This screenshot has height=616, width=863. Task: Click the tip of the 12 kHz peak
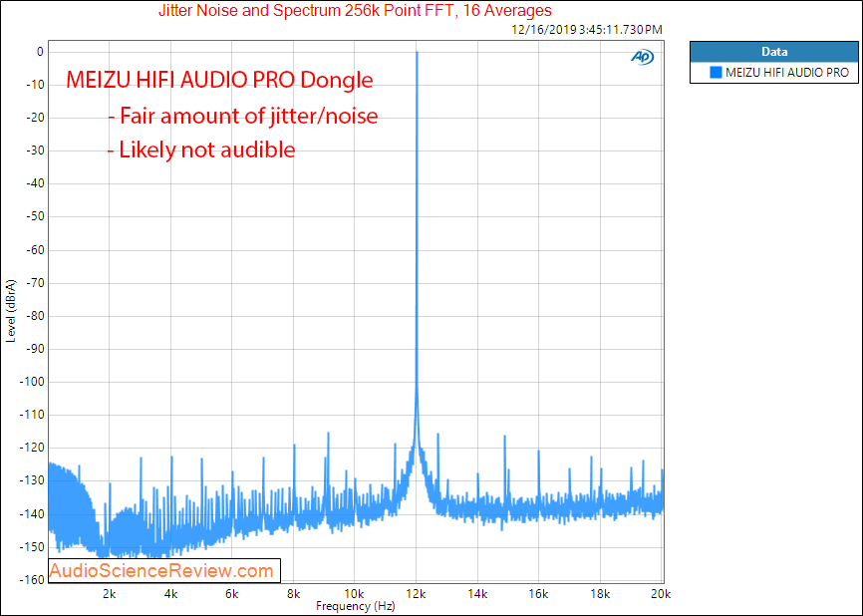click(417, 52)
